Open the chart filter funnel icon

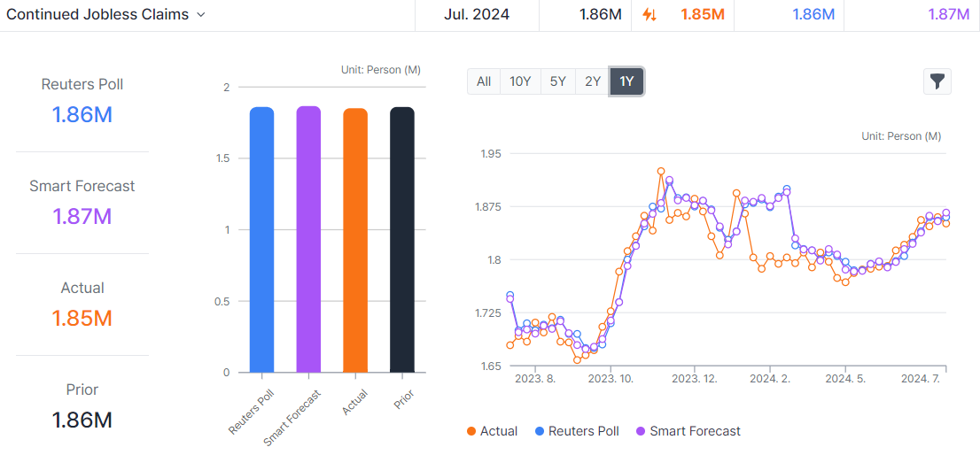pyautogui.click(x=937, y=81)
